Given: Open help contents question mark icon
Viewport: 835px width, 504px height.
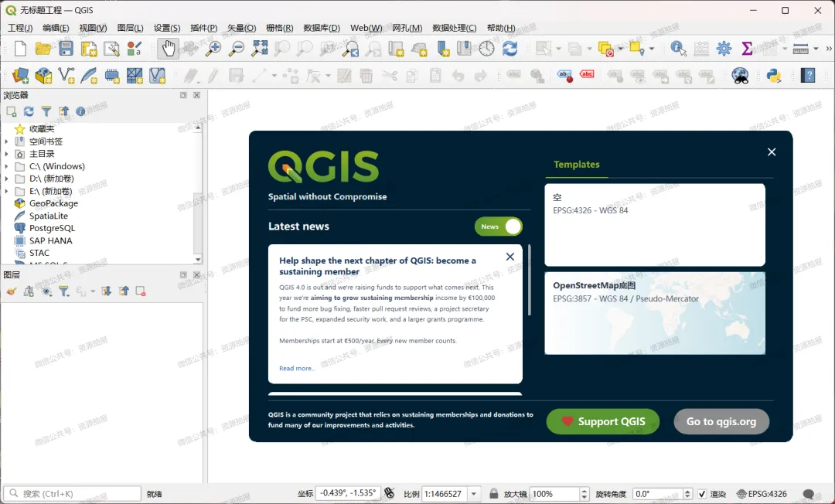Looking at the screenshot, I should click(808, 76).
